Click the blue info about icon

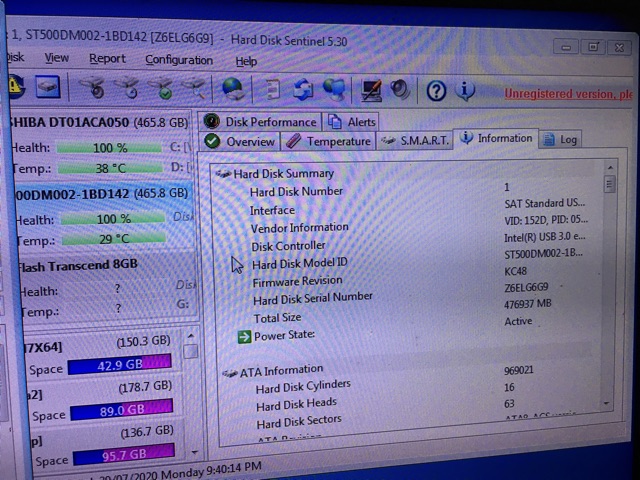click(464, 91)
